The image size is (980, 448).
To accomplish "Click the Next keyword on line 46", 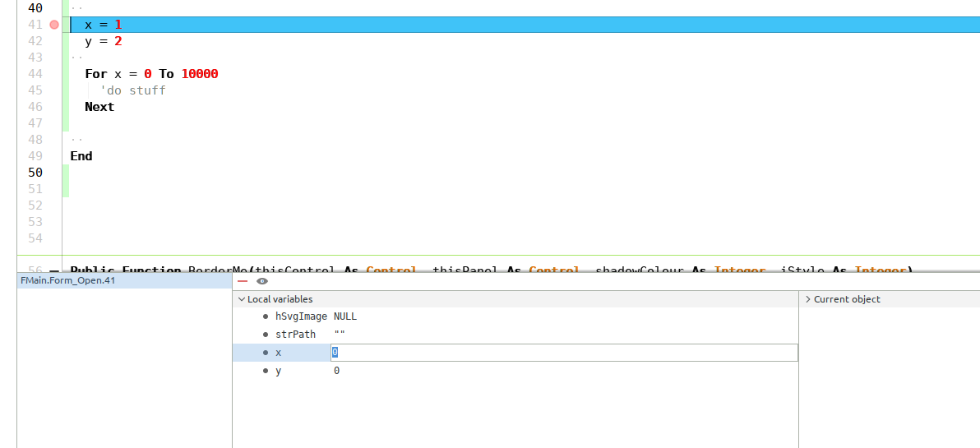I will click(99, 107).
